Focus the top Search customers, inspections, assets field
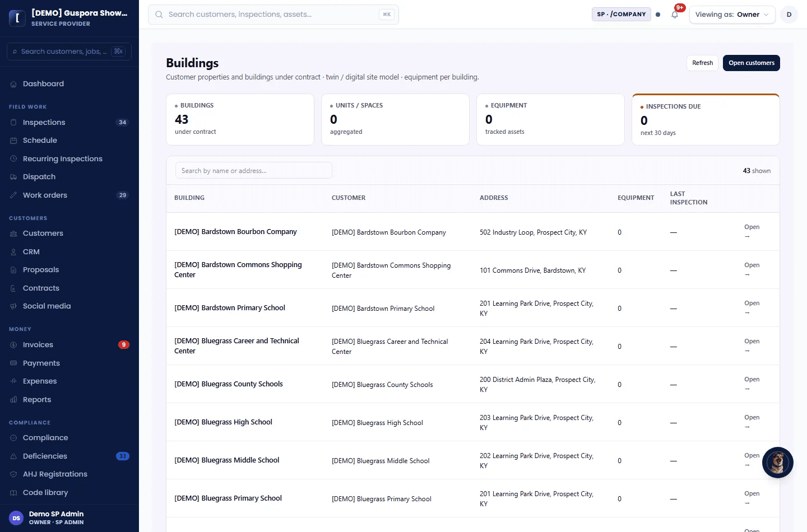This screenshot has width=807, height=532. coord(273,15)
